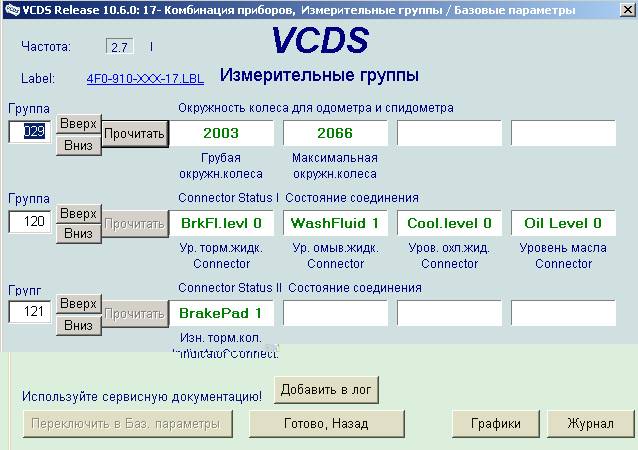This screenshot has height=450, width=638.
Task: Click the Готово, Назад button
Action: pyautogui.click(x=327, y=424)
